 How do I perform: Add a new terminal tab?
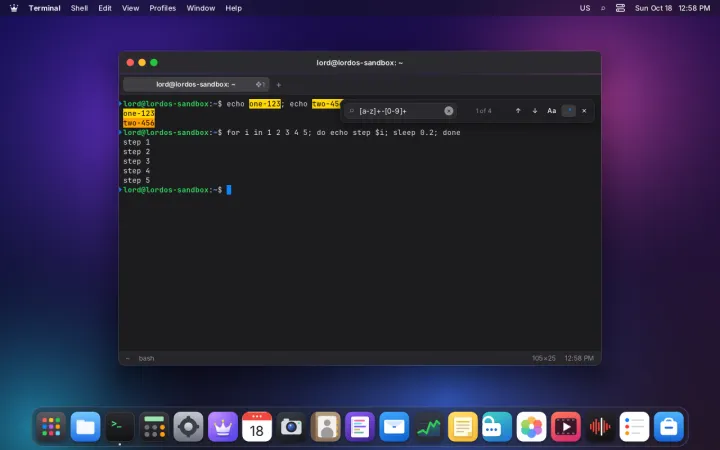point(278,84)
